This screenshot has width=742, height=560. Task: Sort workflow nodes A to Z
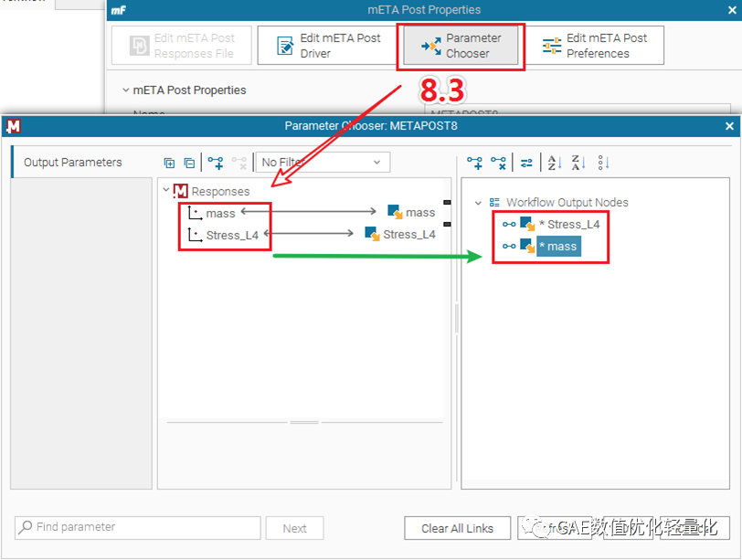554,163
